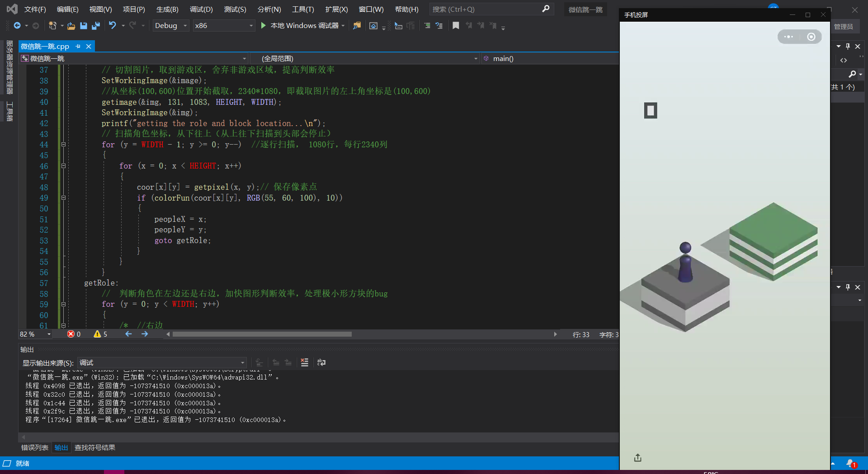
Task: Collapse the for loop at line 44
Action: coord(63,145)
